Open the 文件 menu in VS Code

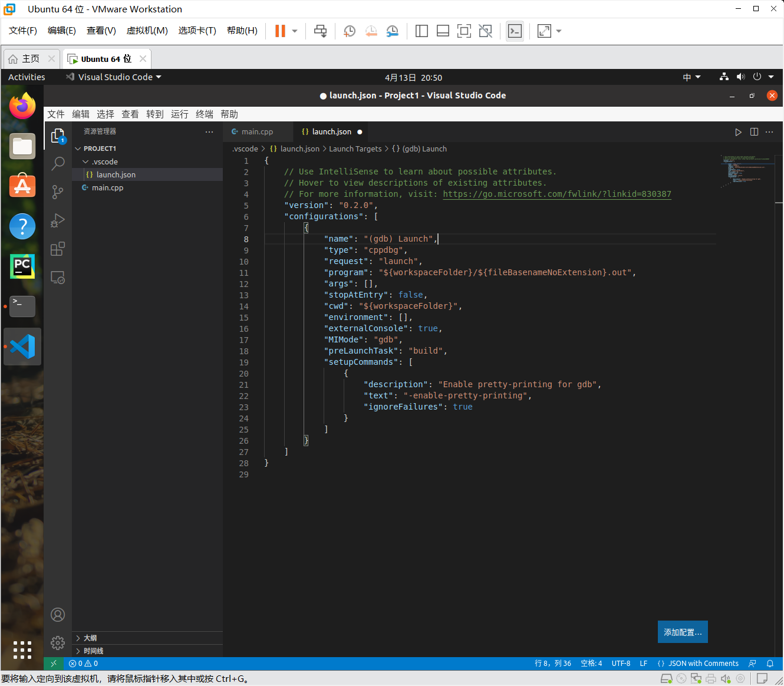point(56,114)
